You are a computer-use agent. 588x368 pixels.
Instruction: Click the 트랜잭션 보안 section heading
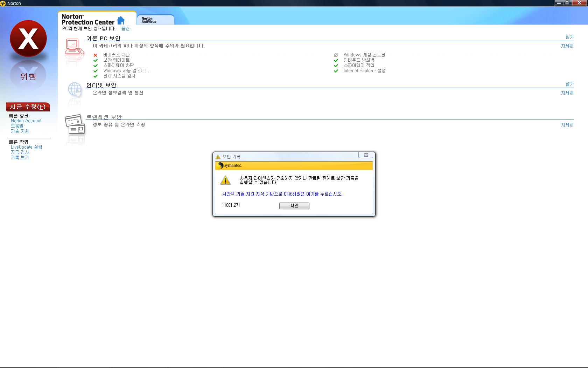point(104,117)
